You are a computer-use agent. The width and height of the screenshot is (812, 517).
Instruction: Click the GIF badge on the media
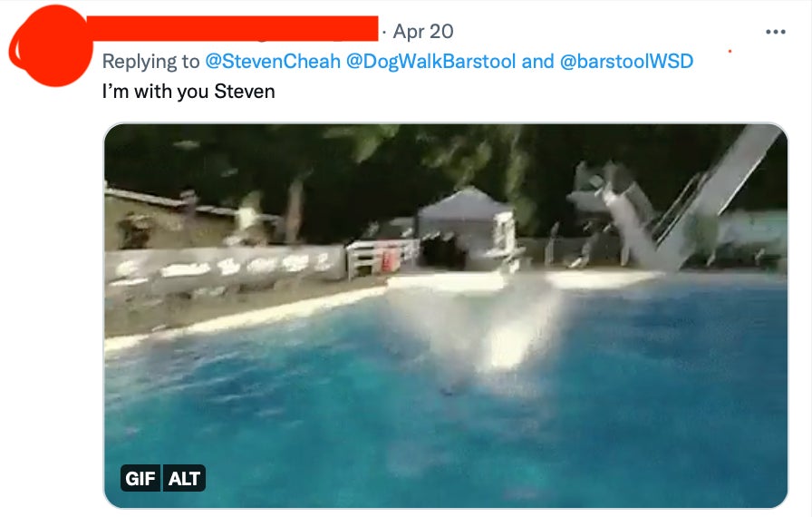pyautogui.click(x=140, y=478)
